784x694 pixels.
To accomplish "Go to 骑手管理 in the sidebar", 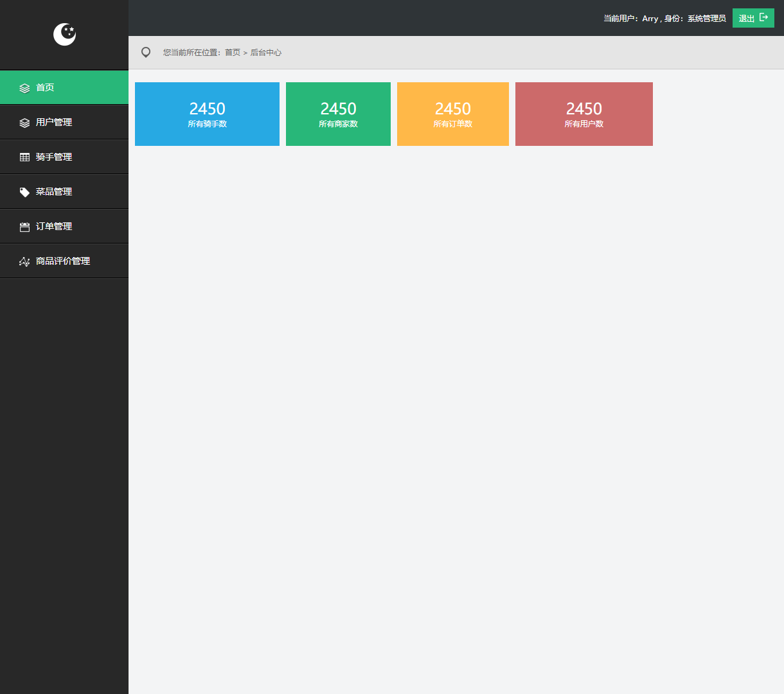I will click(x=54, y=157).
